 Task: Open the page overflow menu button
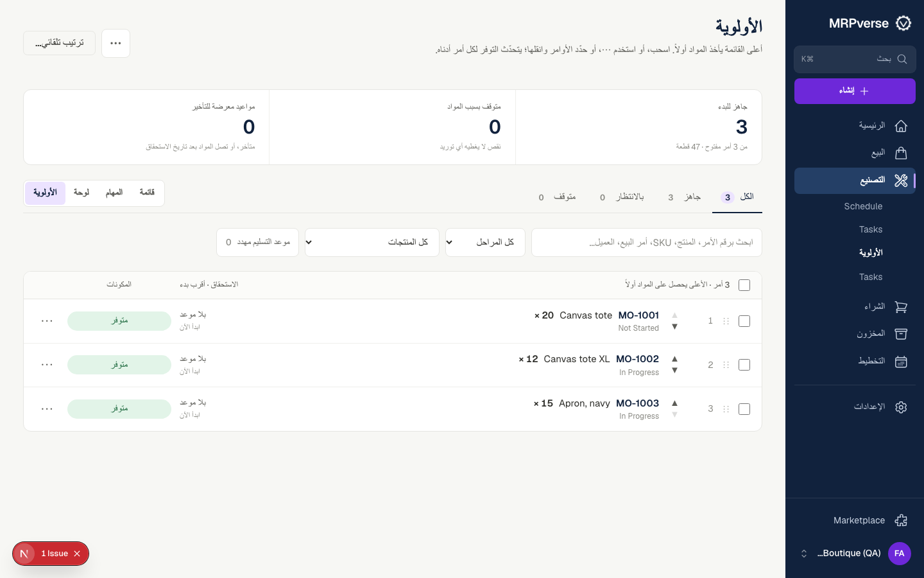coord(116,43)
